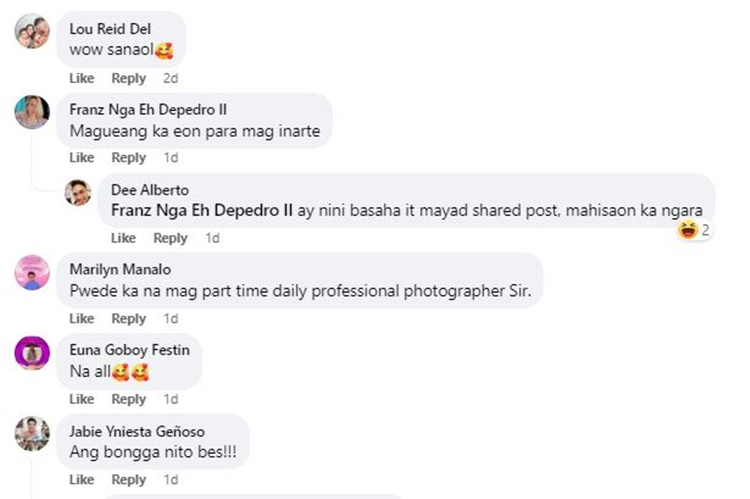Open Jabie Yniesta Geñoso's profile picture
750x499 pixels.
tap(32, 433)
